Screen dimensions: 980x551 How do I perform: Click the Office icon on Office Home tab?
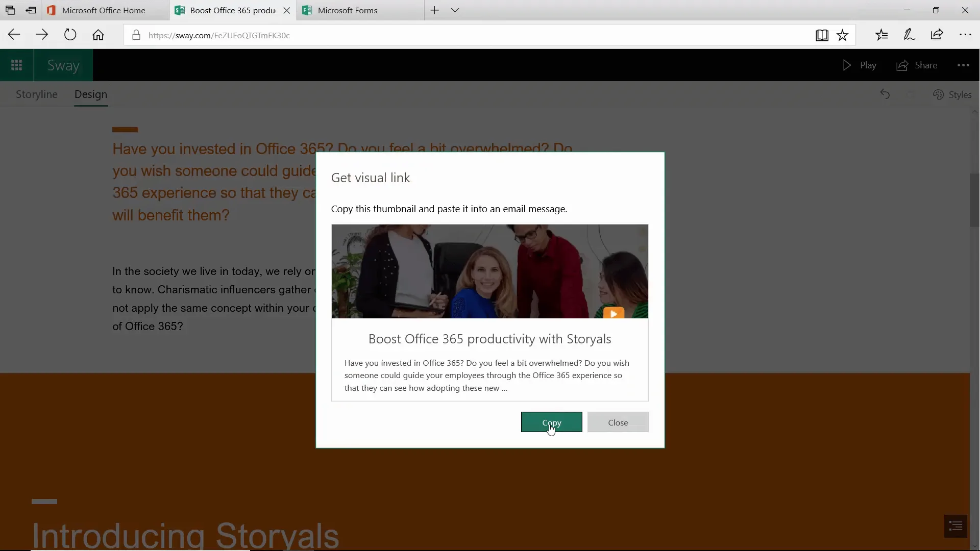point(51,10)
